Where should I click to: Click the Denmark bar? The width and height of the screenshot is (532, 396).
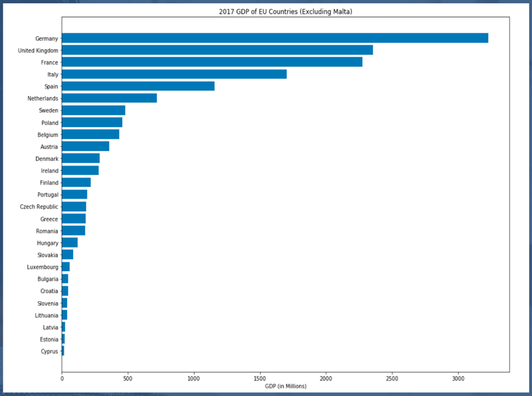click(x=81, y=159)
